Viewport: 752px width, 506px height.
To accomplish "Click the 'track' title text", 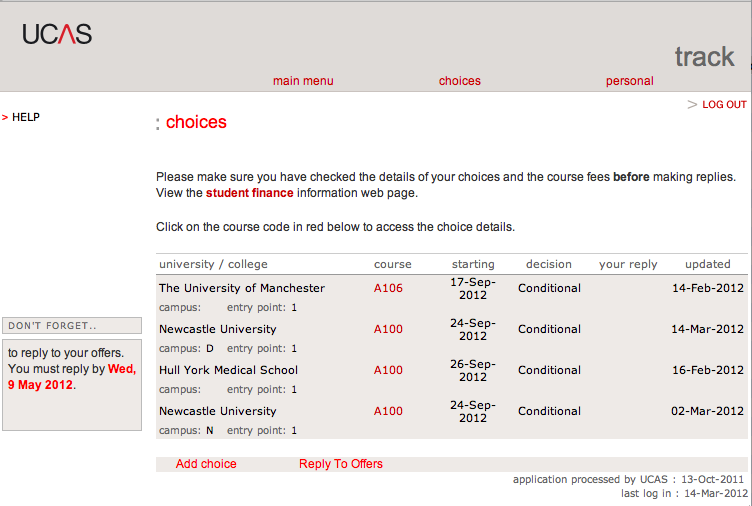I will click(705, 57).
